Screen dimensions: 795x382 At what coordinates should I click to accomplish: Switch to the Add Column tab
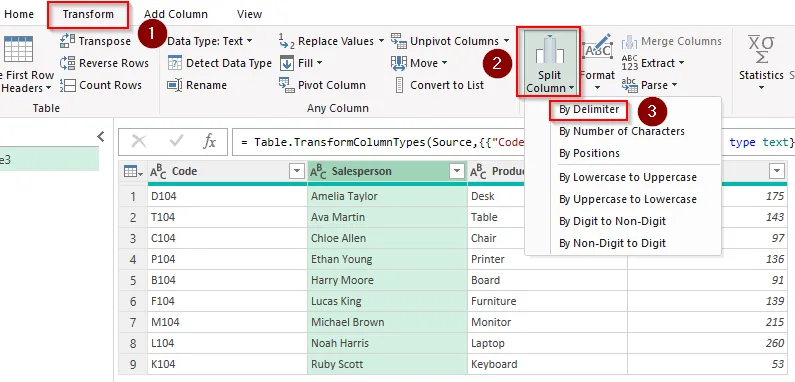[x=175, y=14]
